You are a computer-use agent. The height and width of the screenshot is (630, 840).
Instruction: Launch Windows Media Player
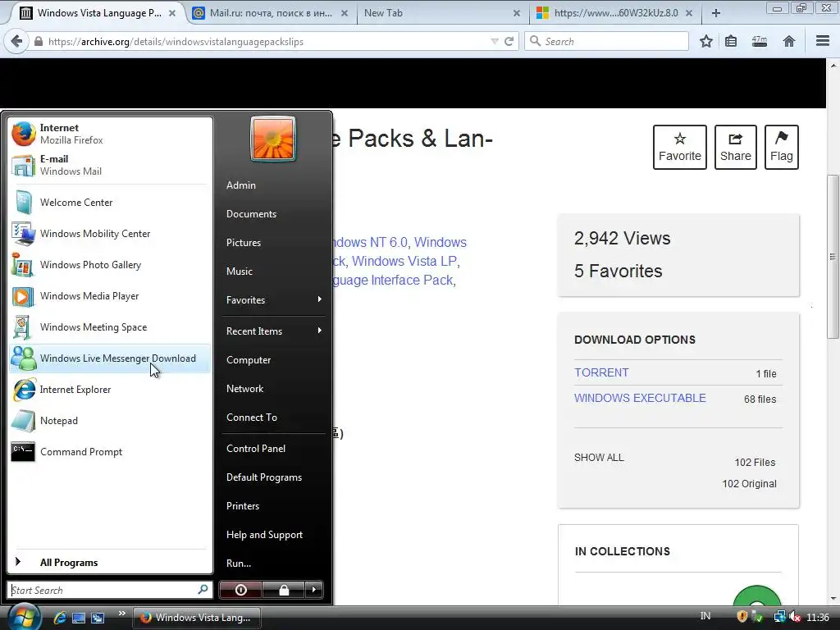tap(110, 295)
